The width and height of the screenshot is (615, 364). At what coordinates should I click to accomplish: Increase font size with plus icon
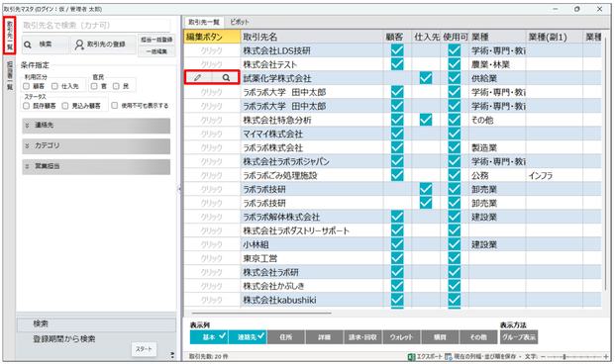[606, 356]
